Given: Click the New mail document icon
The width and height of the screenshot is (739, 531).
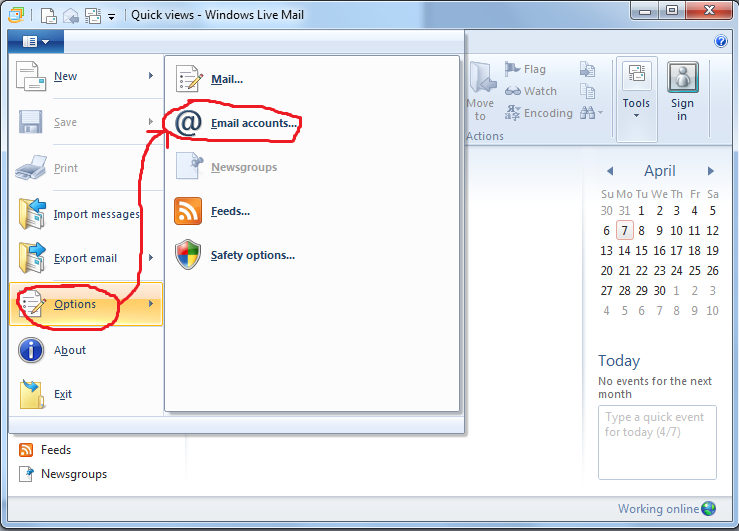Looking at the screenshot, I should pos(31,76).
